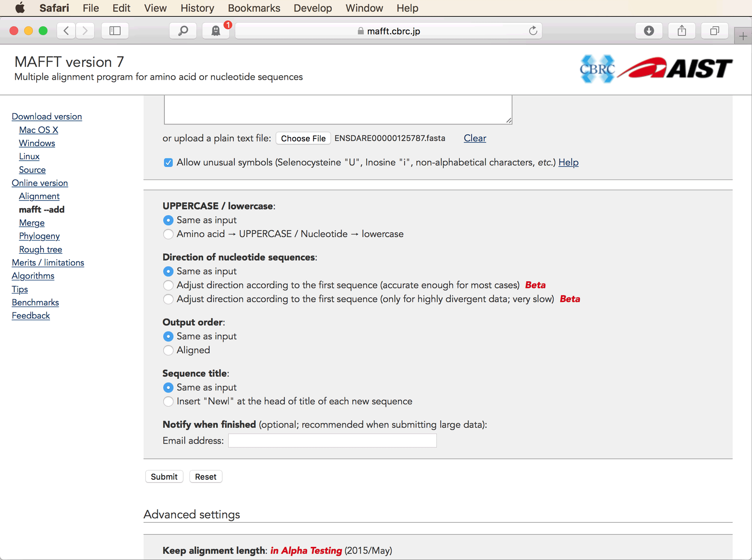Click the ENSDARE00000125787.fasta file name
The width and height of the screenshot is (752, 560).
[x=390, y=138]
